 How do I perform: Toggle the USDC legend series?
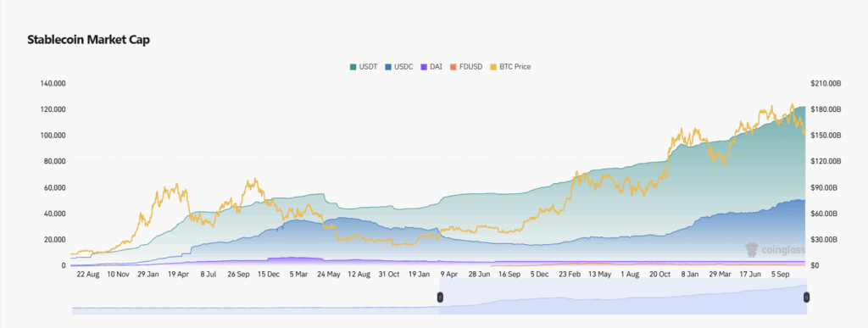pos(398,67)
